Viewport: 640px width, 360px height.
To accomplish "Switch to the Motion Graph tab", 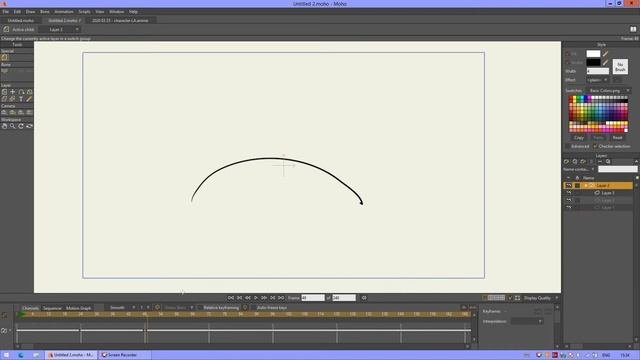I will (78, 308).
